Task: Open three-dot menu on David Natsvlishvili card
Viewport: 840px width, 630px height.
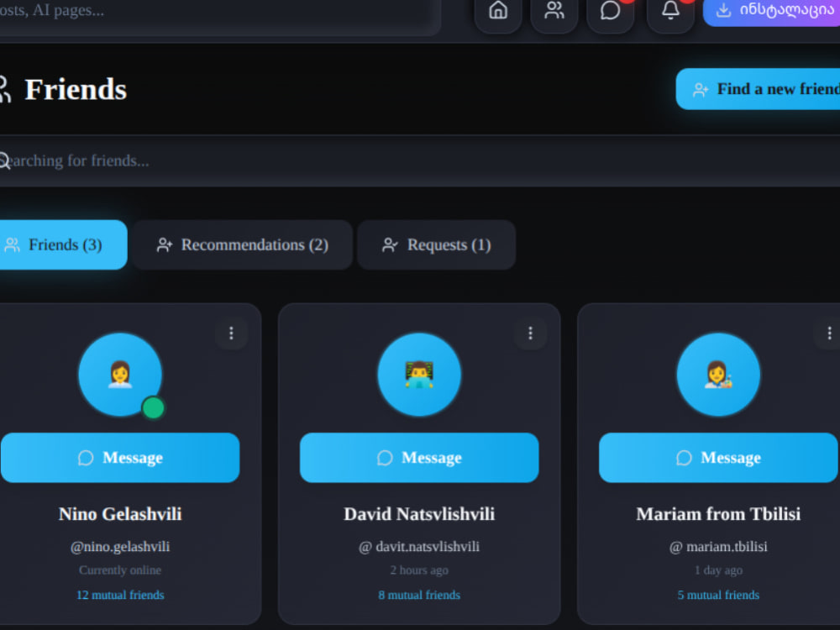Action: (x=530, y=333)
